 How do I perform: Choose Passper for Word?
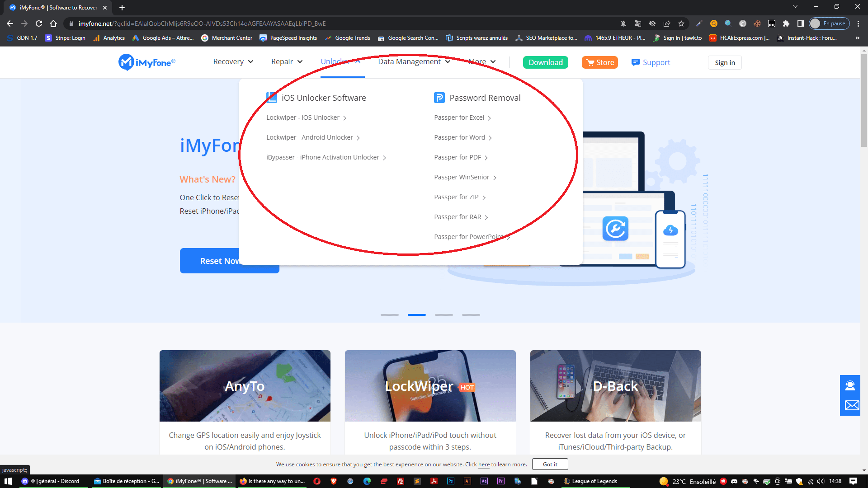point(463,137)
